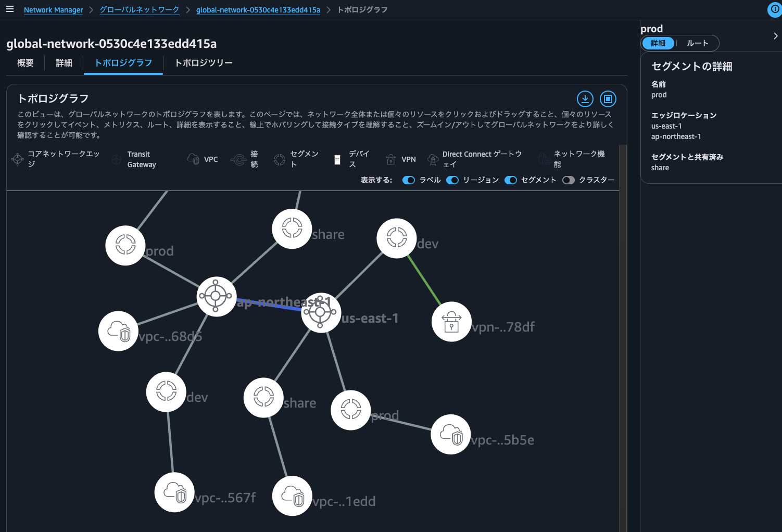
Task: Click the vpn-..78df VPN node
Action: coord(451,322)
